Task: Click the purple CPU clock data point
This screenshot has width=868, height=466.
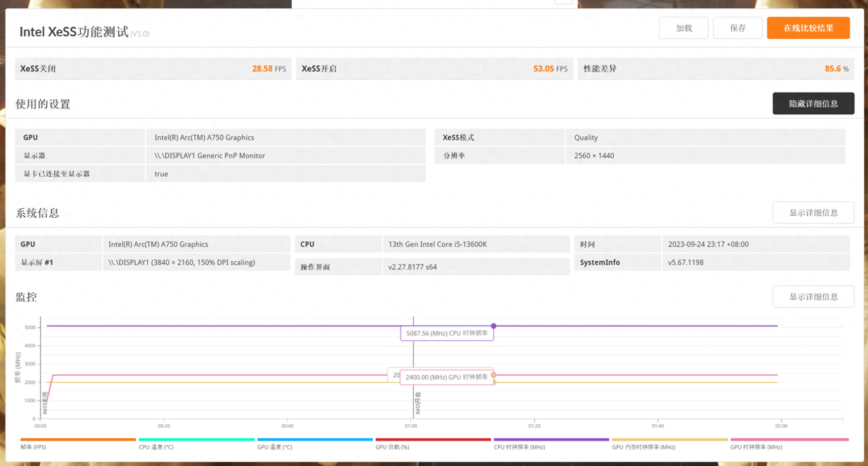Action: click(x=494, y=326)
